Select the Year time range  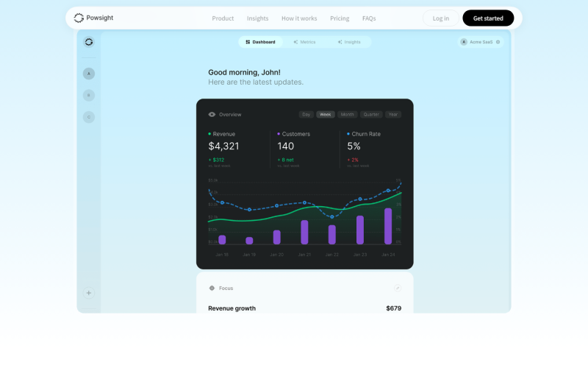(x=393, y=115)
